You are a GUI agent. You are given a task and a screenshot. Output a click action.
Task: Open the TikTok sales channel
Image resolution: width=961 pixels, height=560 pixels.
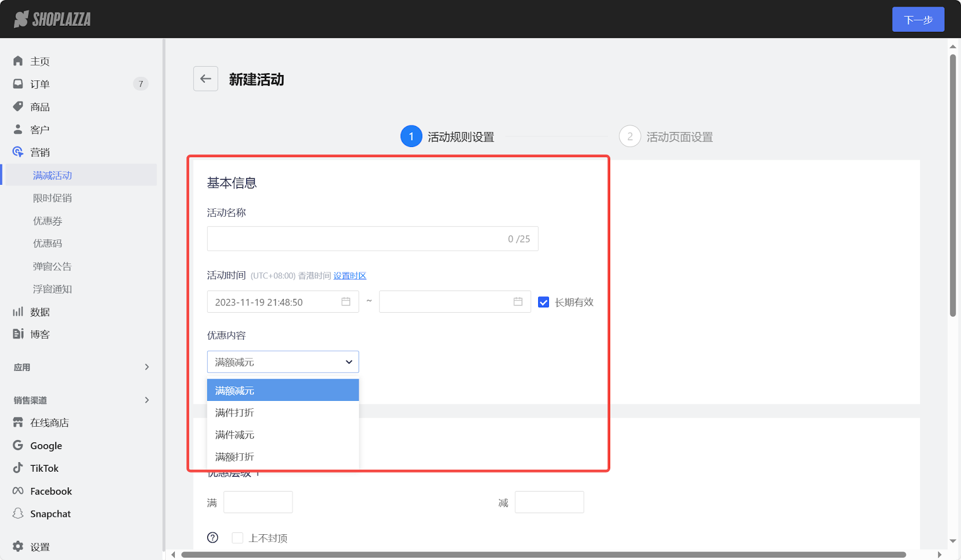tap(43, 468)
